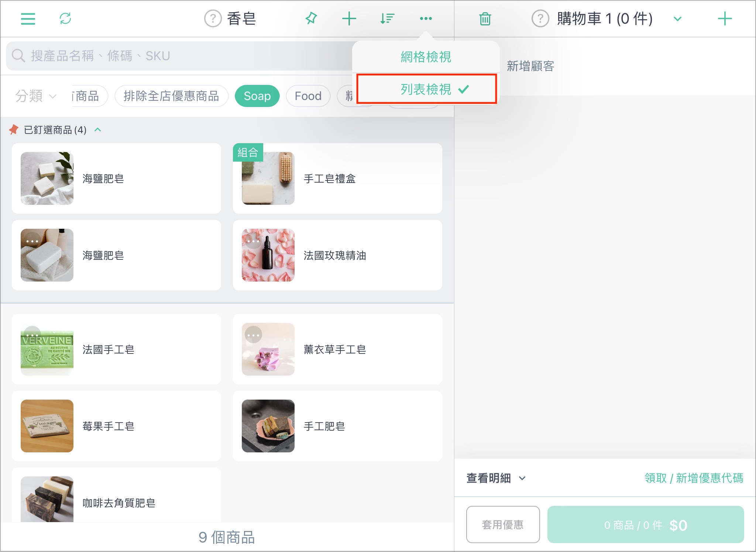Open options dots on 法國手工皂 thumbnail
756x552 pixels.
click(32, 334)
